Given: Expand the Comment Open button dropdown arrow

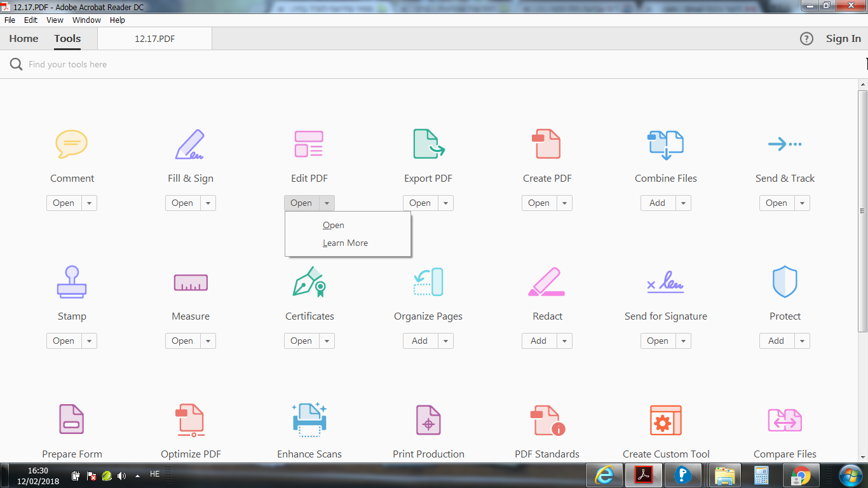Looking at the screenshot, I should pos(89,203).
